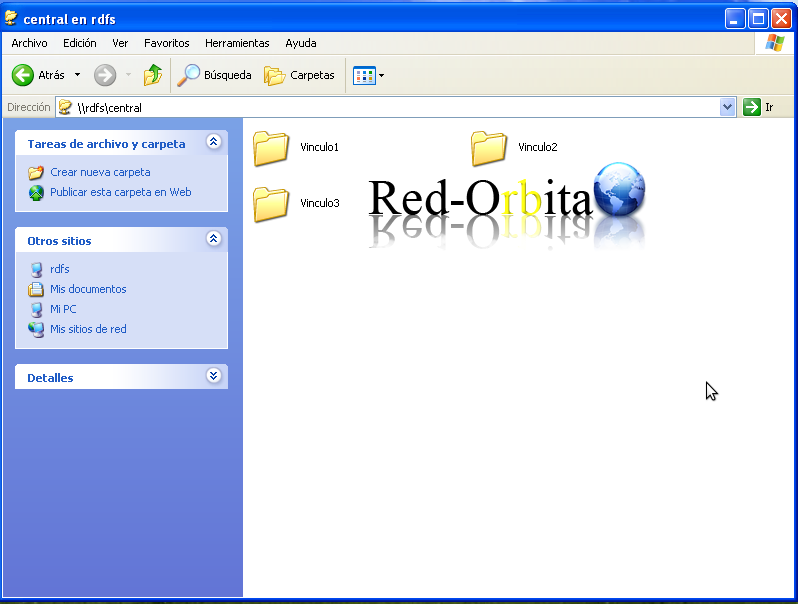The width and height of the screenshot is (798, 604).
Task: Click the share icon in address bar
Action: (x=65, y=107)
